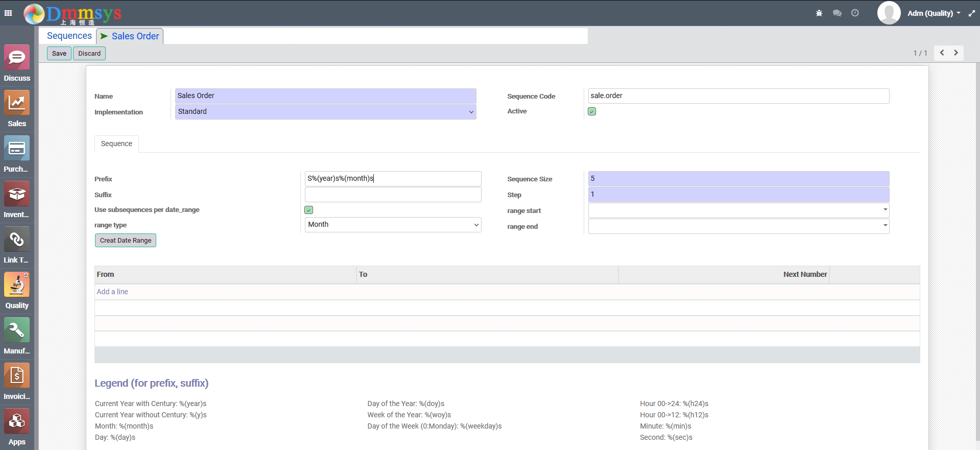Focus the Name input field

325,96
